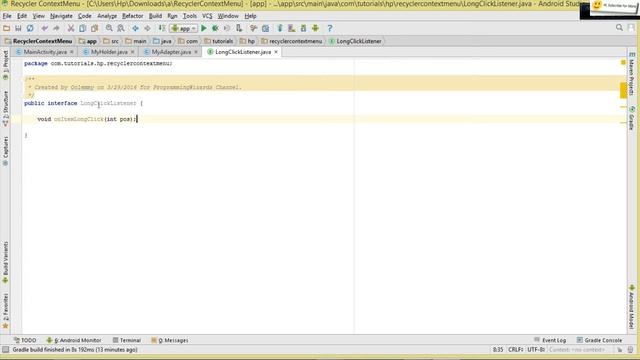This screenshot has height=360, width=640.
Task: Open the Navigate menu
Action: tap(61, 16)
